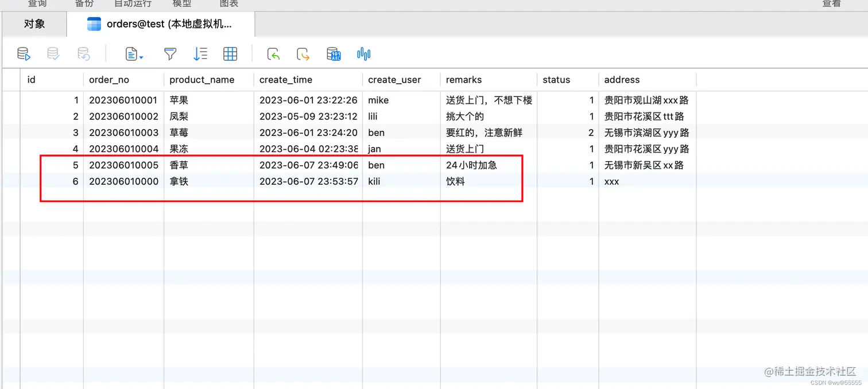This screenshot has width=868, height=389.
Task: Open the data generation icon
Action: point(334,54)
